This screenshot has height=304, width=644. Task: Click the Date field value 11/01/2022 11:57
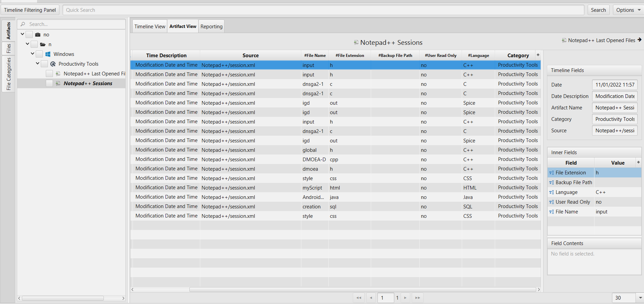pyautogui.click(x=615, y=85)
